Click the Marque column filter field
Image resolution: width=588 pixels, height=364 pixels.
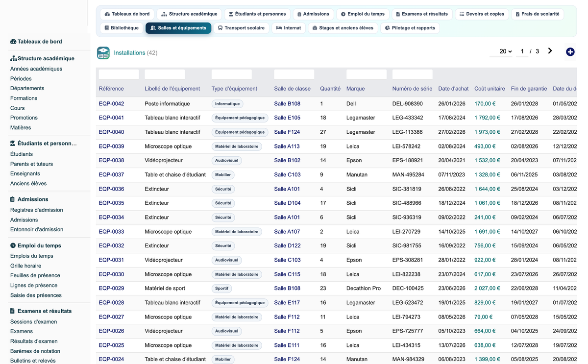367,74
